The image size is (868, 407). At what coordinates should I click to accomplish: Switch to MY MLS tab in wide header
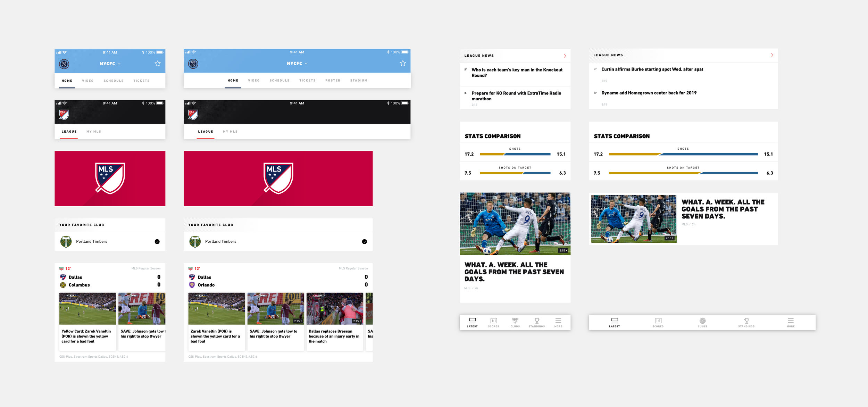click(230, 132)
